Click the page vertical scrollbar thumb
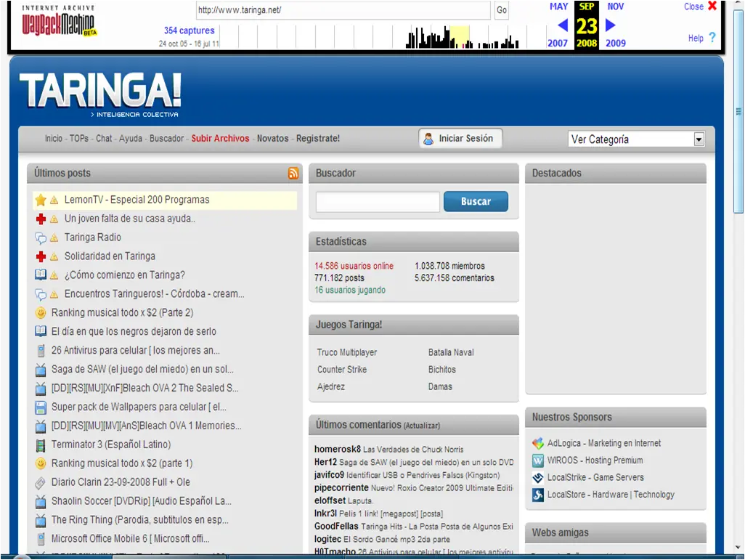745x560 pixels. point(738,112)
